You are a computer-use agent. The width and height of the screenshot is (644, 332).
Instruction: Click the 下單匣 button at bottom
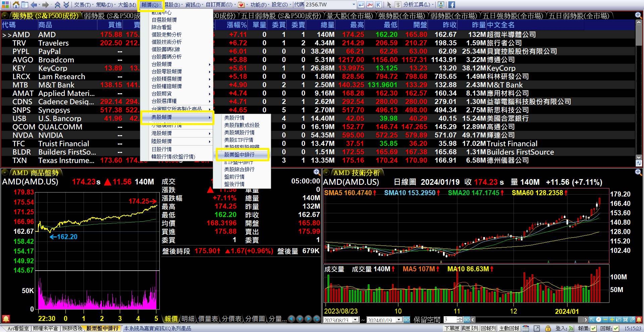(452, 329)
